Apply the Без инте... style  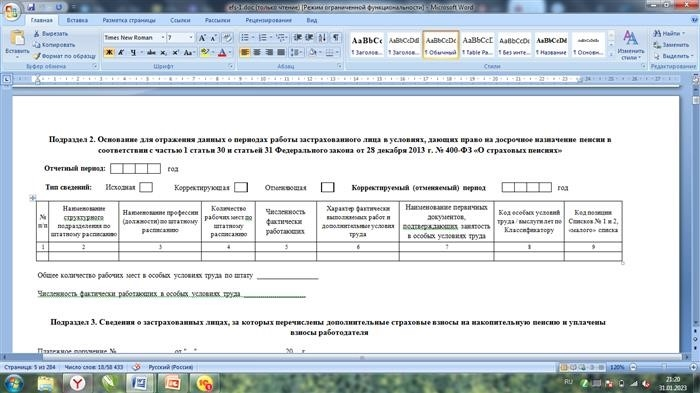[x=514, y=45]
